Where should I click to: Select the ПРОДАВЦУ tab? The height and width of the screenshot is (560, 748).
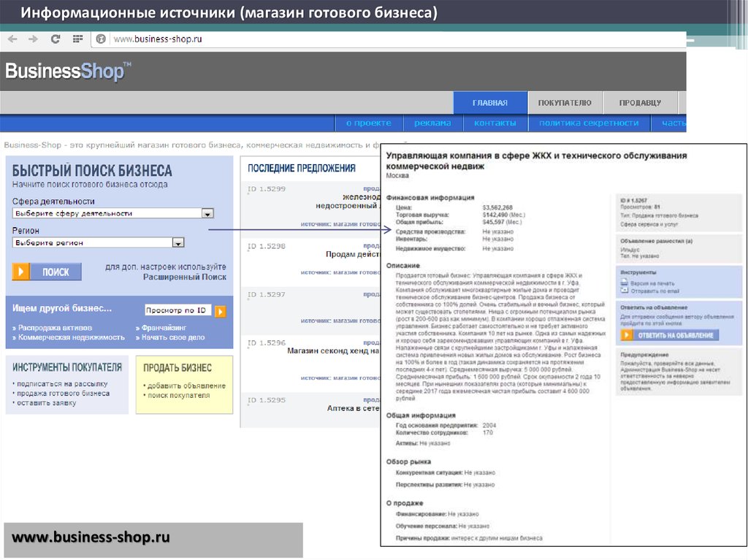click(x=640, y=103)
